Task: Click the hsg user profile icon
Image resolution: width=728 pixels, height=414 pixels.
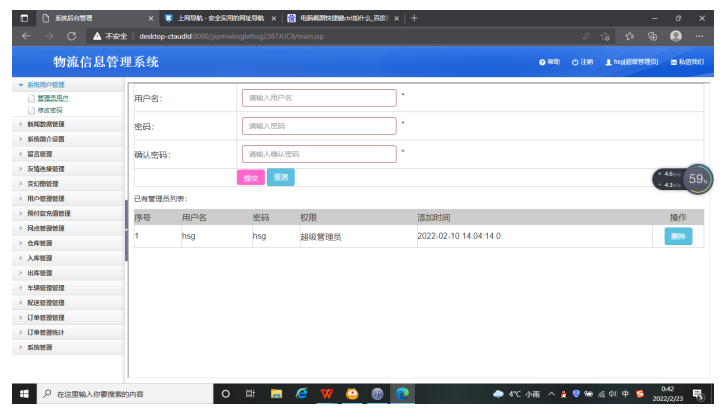Action: [x=608, y=62]
